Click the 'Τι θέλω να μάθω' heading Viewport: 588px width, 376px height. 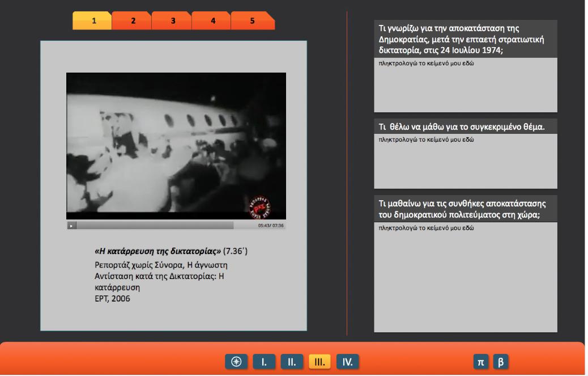[x=466, y=127]
